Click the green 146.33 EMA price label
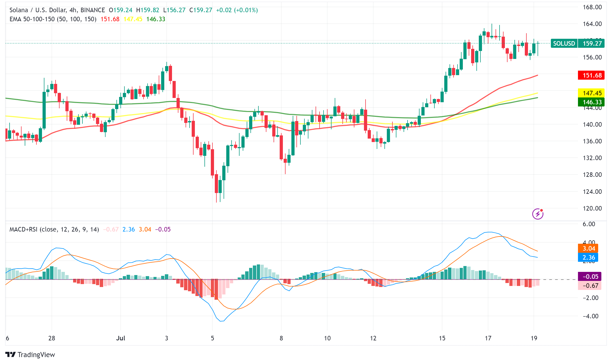Viewport: 612px width, 364px height. click(x=591, y=102)
